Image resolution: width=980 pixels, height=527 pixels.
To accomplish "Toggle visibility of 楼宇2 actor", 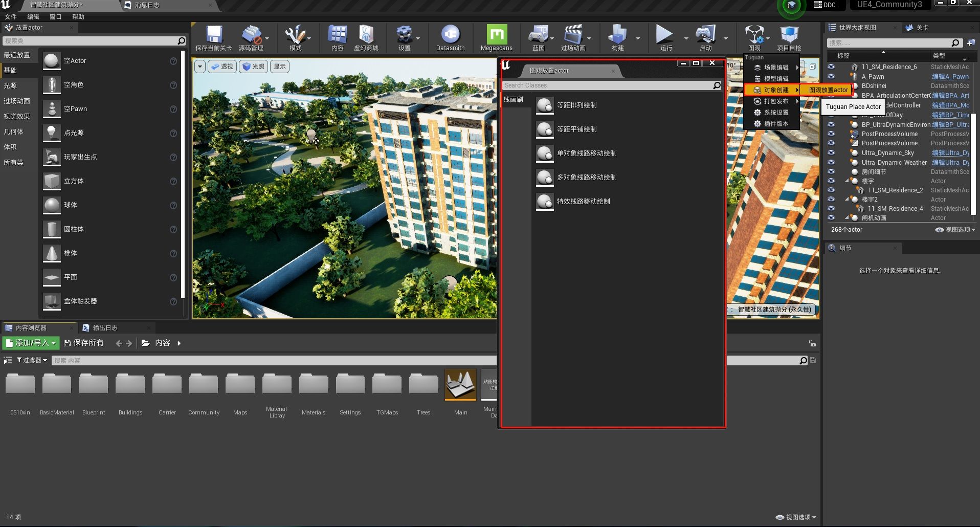I will pos(831,199).
